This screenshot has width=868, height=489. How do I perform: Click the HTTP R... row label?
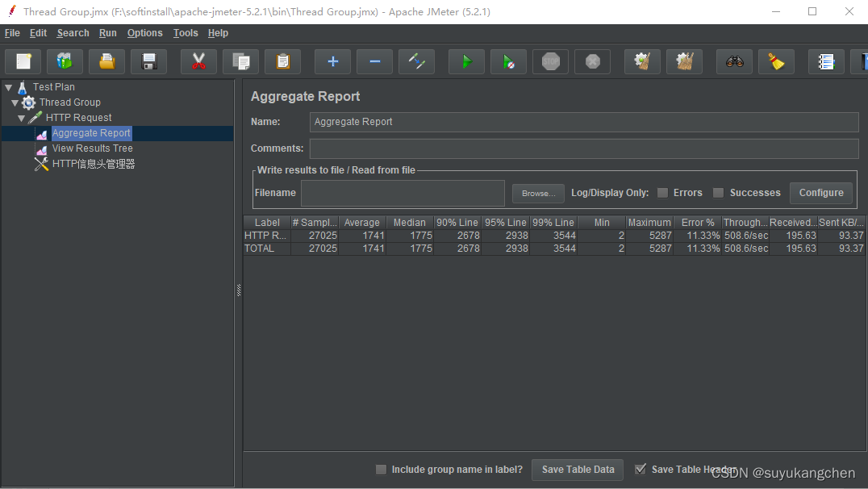pos(265,236)
